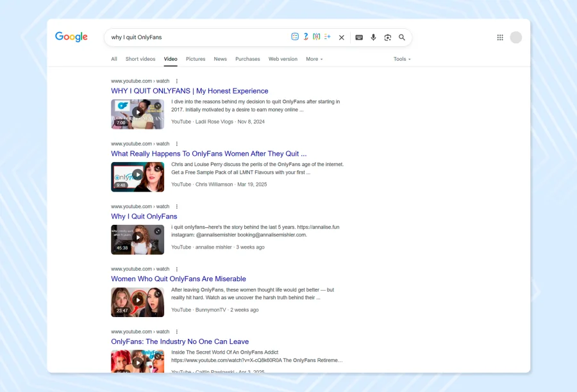
Task: Open search by image camera icon
Action: coord(388,37)
